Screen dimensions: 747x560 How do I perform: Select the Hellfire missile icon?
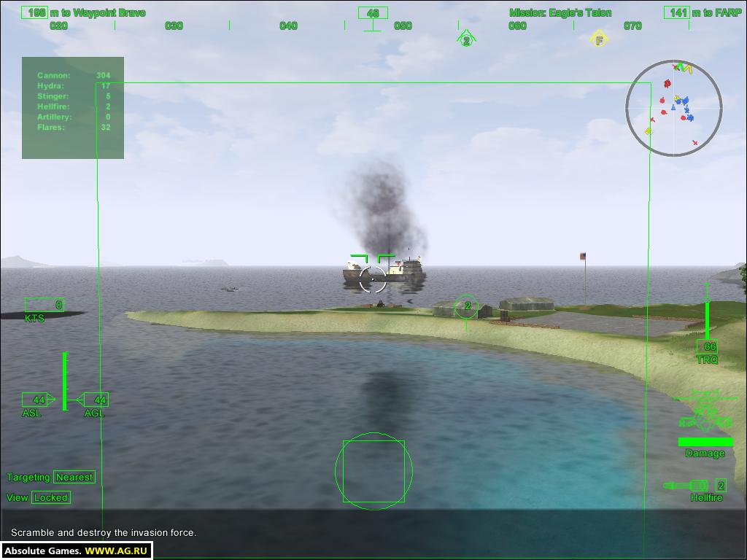click(686, 486)
